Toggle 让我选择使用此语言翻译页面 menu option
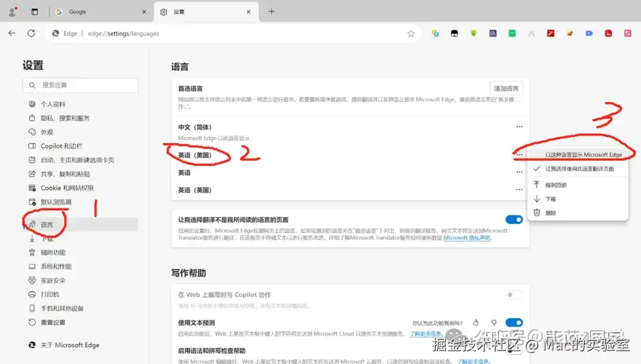641x364 pixels. pos(577,169)
